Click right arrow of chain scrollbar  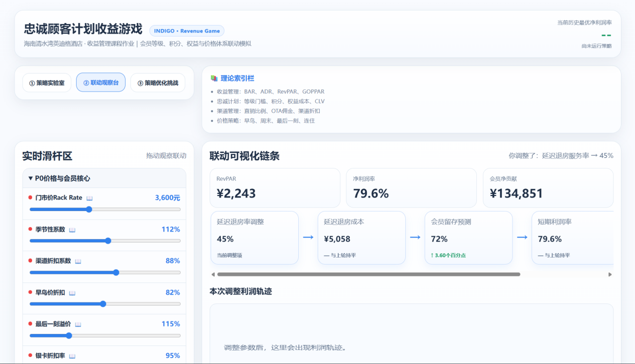pyautogui.click(x=610, y=274)
